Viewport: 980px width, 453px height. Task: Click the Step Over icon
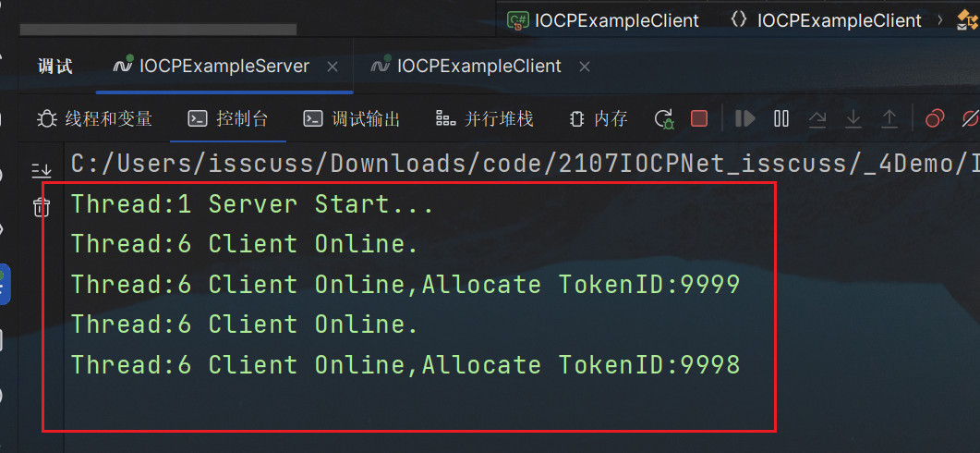[817, 118]
